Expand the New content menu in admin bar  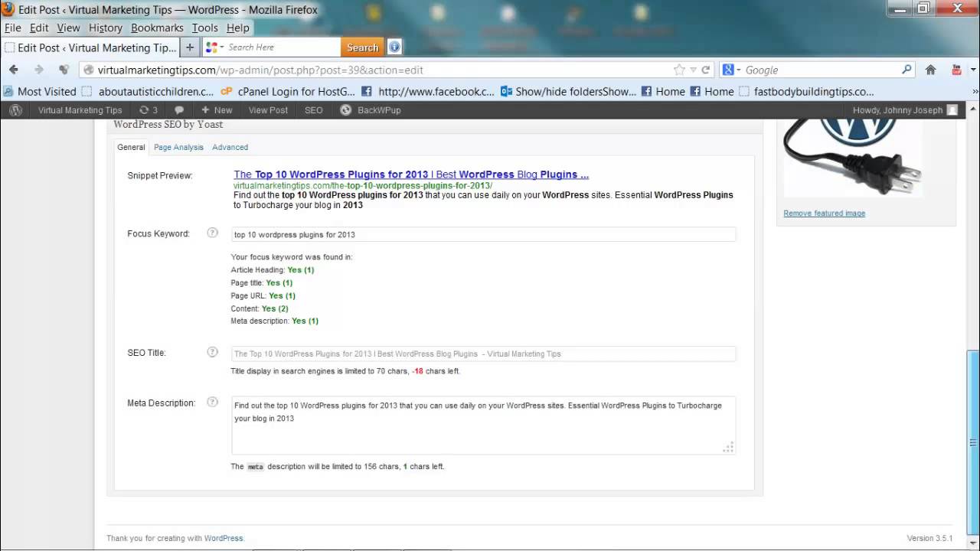tap(217, 110)
